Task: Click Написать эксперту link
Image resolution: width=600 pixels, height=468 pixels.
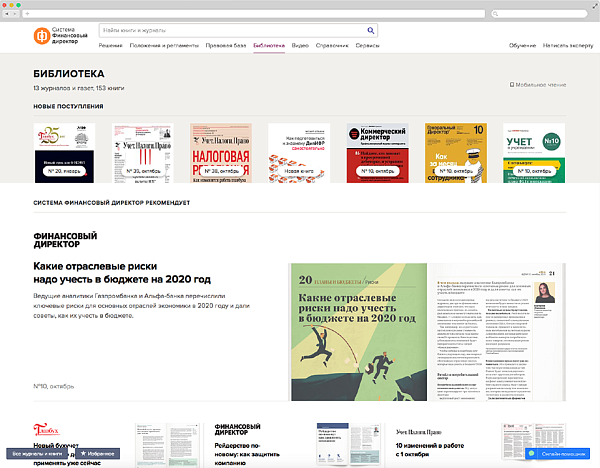Action: tap(568, 46)
